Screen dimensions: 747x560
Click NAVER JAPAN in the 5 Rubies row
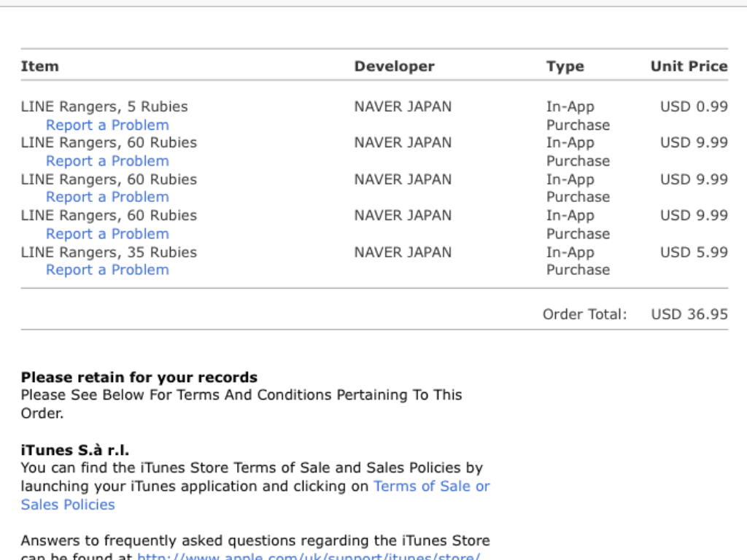(403, 106)
